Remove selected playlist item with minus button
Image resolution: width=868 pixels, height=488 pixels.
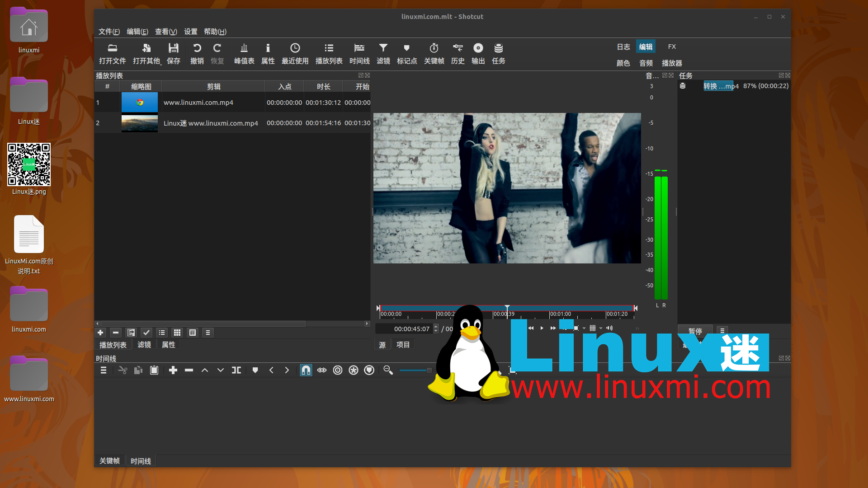[116, 333]
